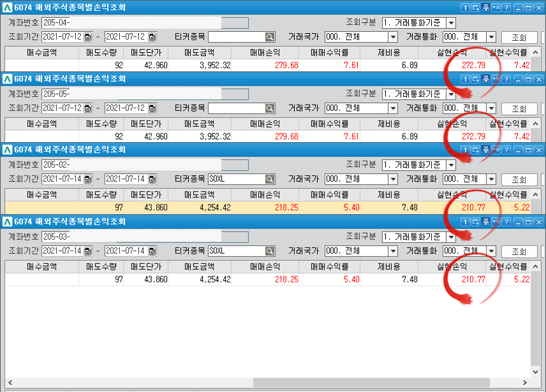Pin the 205-04 account window on top
Viewport: 546px width, 392px height.
[x=486, y=7]
